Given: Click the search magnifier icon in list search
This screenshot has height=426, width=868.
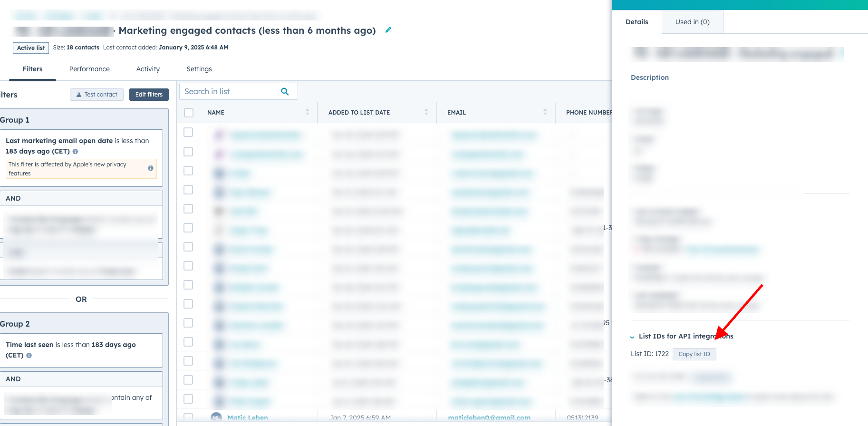Looking at the screenshot, I should [285, 91].
